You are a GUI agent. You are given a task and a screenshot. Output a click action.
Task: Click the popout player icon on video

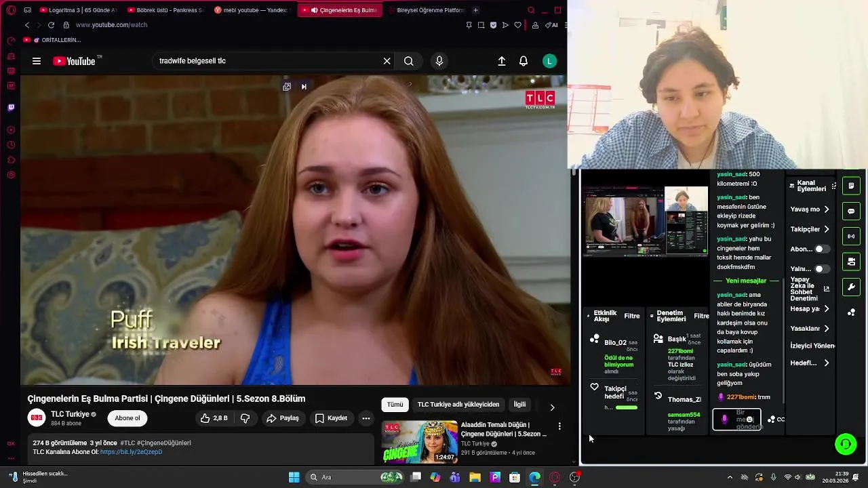click(x=287, y=87)
